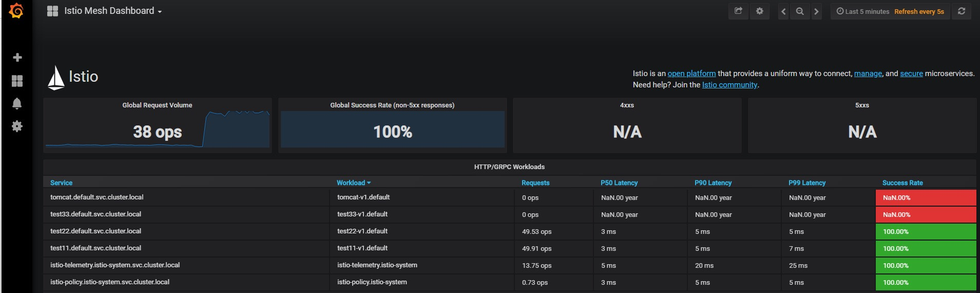
Task: Click the 4xxs N/A value
Action: coord(627,132)
